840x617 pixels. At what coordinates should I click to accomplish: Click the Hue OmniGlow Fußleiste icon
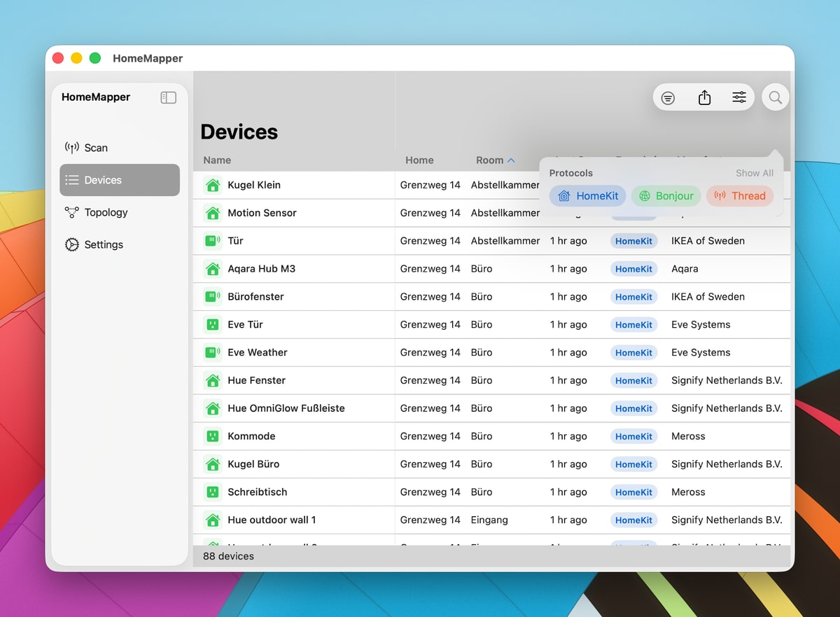[212, 408]
